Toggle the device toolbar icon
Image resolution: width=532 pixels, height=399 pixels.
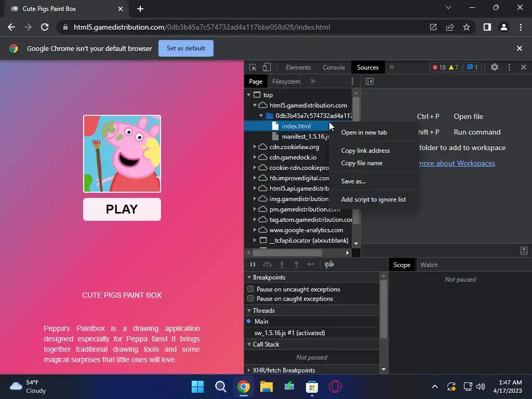(267, 67)
